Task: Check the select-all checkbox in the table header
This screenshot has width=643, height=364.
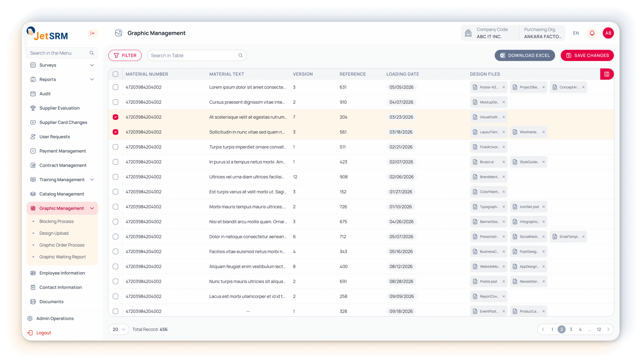Action: [116, 74]
